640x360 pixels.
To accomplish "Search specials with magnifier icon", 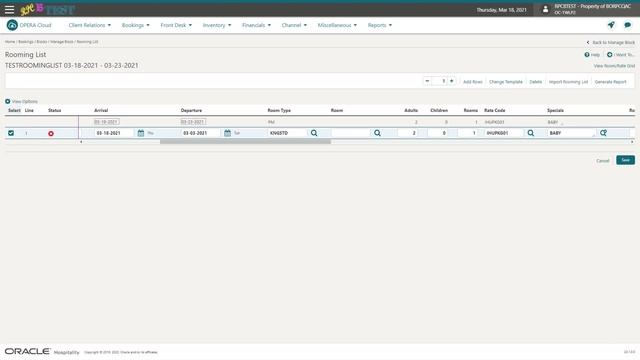I will click(x=603, y=133).
